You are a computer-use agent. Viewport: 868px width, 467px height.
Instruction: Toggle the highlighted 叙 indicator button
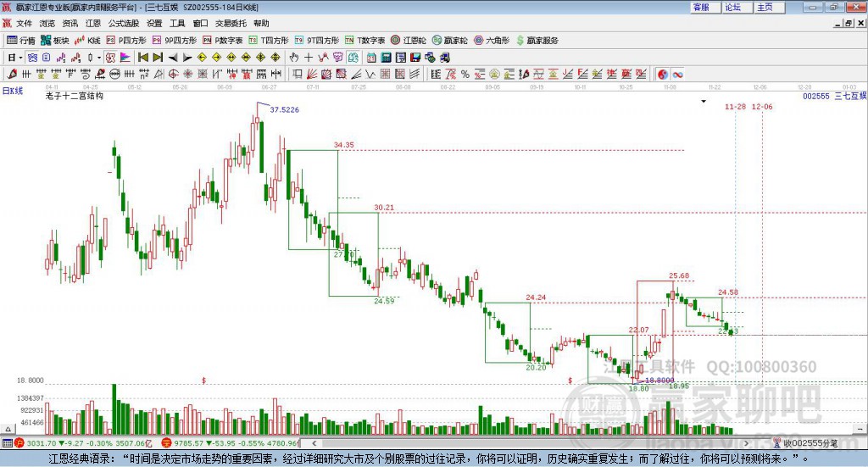click(111, 58)
